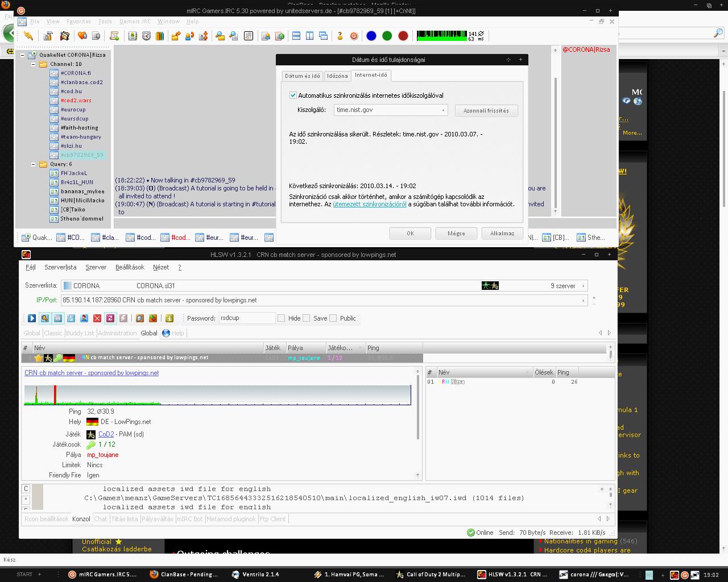Viewport: 728px width, 582px height.
Task: Tick the Public checkbox
Action: (333, 318)
